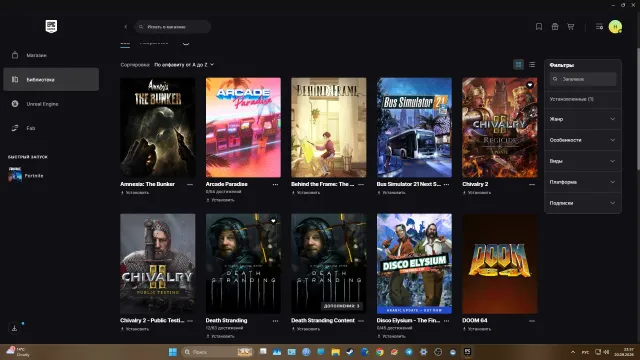The width and height of the screenshot is (640, 360).
Task: Open Steam from the taskbar
Action: tap(350, 352)
